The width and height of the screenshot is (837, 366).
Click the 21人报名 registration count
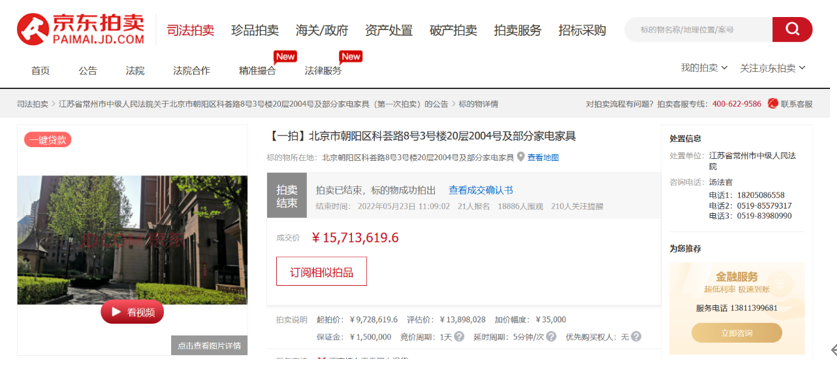tap(473, 206)
